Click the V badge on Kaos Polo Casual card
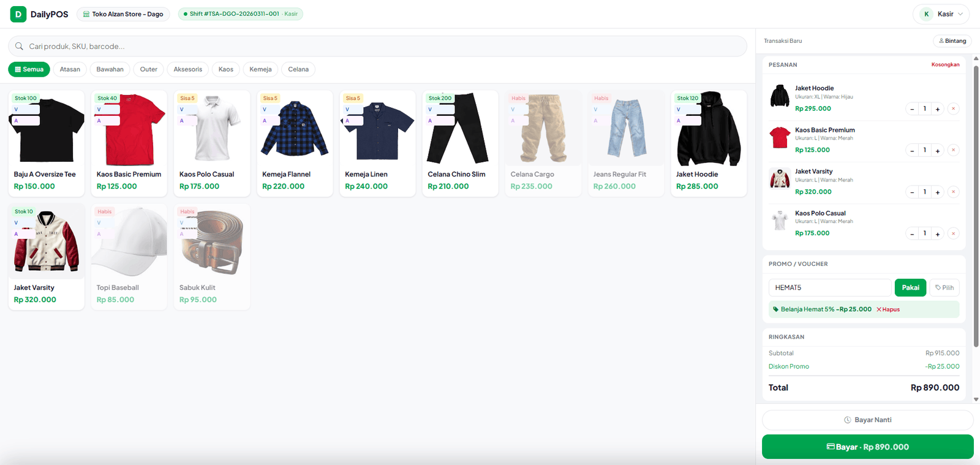The image size is (980, 465). click(x=188, y=109)
